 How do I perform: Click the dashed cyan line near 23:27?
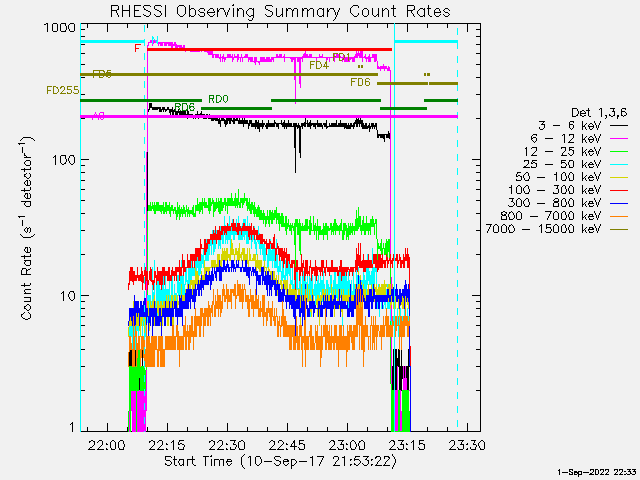coord(458,229)
